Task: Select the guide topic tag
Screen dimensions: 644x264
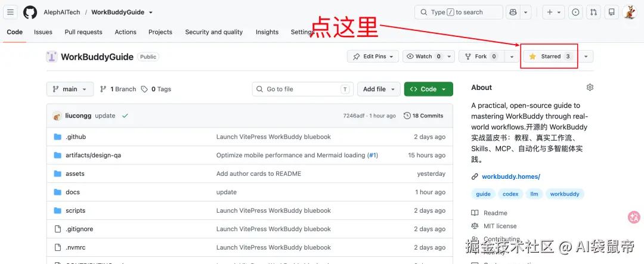Action: point(484,194)
